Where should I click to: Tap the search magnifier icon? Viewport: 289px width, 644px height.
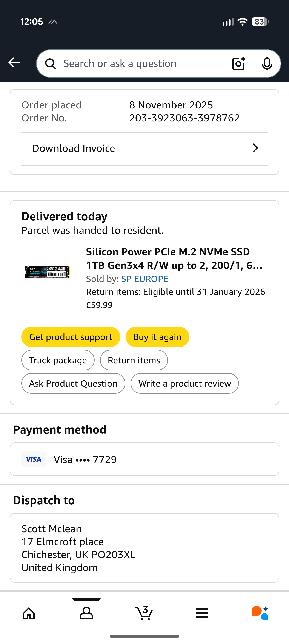[x=51, y=64]
